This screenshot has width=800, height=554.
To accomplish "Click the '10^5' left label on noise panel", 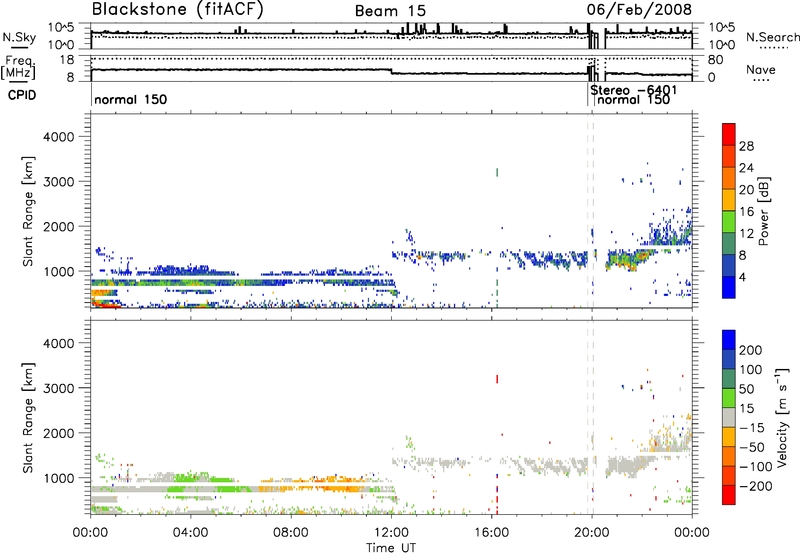I will [x=61, y=28].
